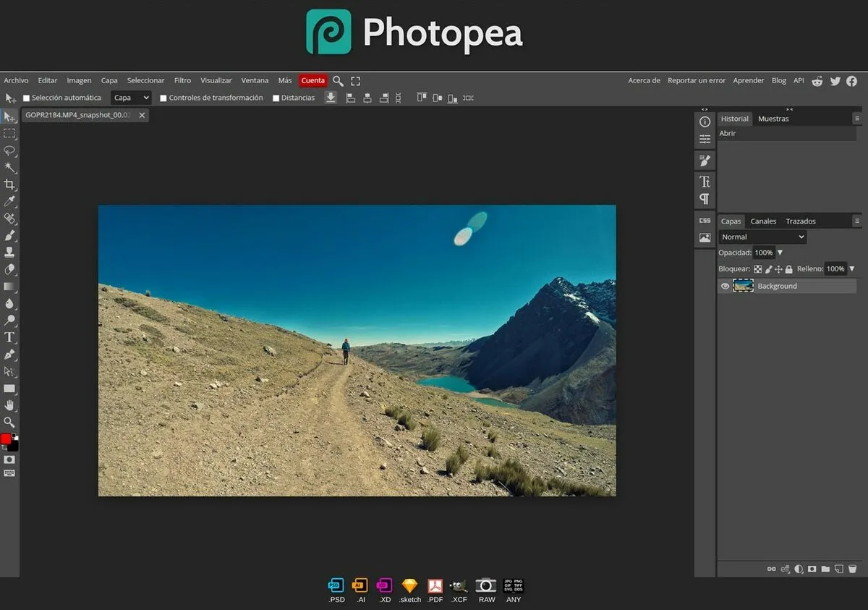Click the red foreground color swatch
The width and height of the screenshot is (868, 610).
coord(6,439)
